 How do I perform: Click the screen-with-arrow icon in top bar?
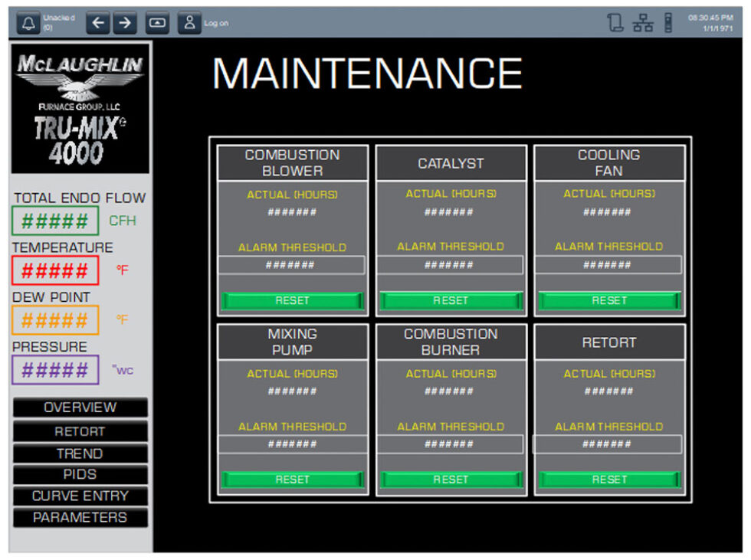(156, 23)
